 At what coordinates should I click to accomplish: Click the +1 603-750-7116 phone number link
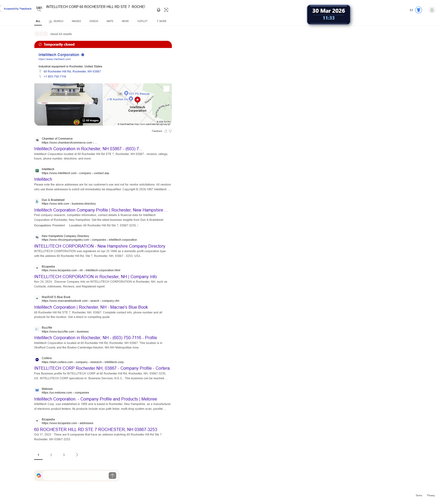pos(55,76)
